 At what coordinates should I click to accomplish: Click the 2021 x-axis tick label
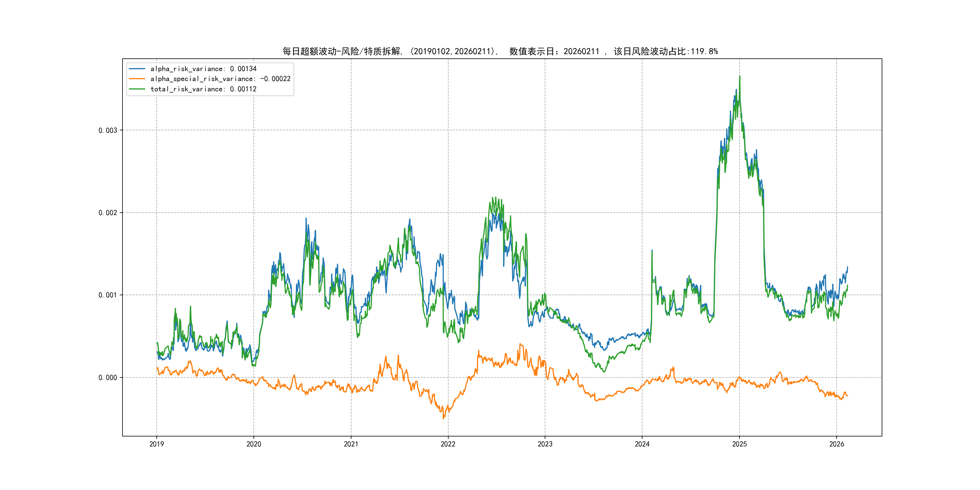tap(351, 444)
